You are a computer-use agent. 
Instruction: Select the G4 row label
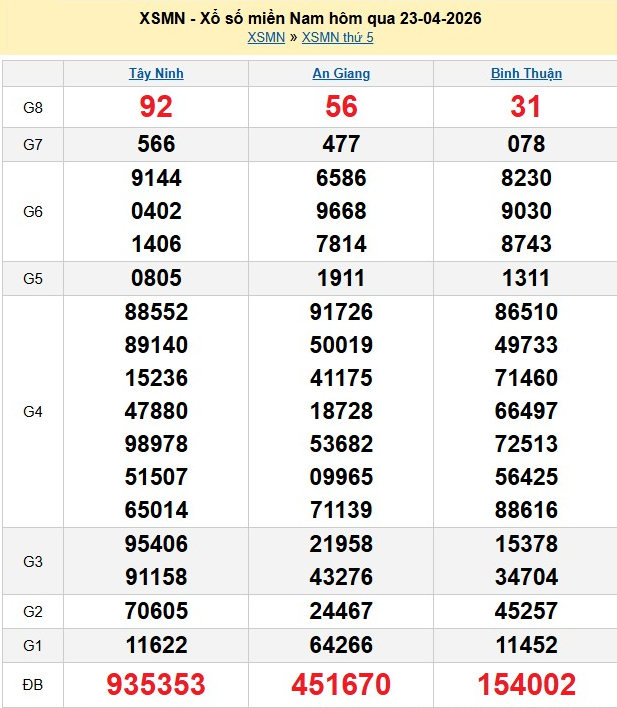(x=33, y=411)
